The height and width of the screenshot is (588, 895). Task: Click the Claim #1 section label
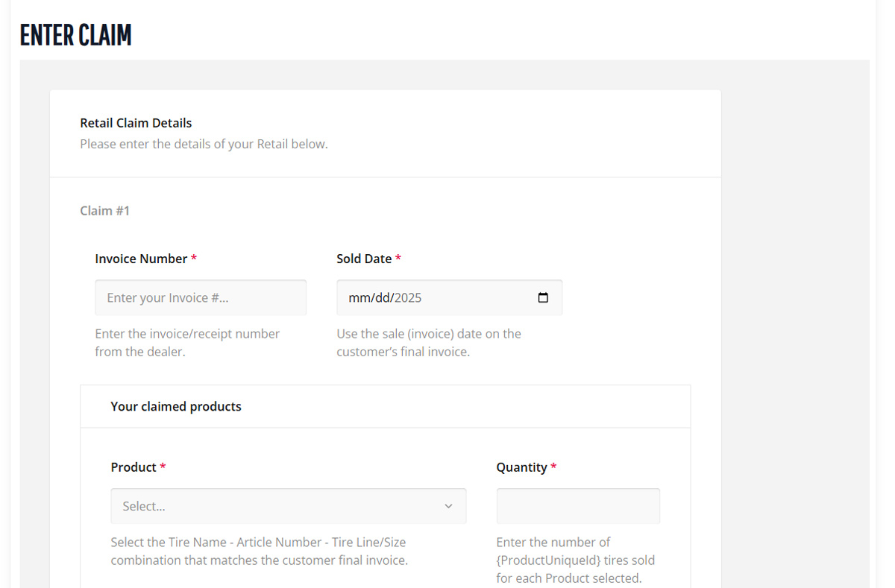(104, 211)
